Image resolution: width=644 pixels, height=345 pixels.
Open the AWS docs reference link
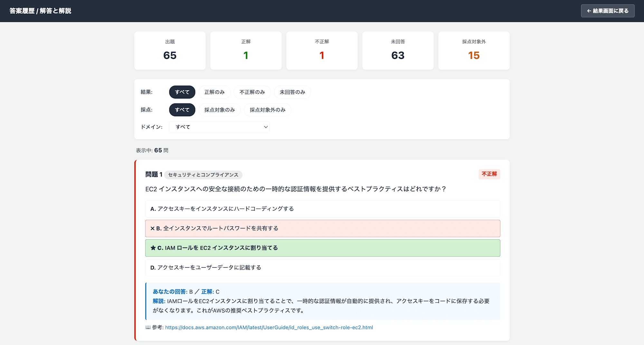coord(269,327)
